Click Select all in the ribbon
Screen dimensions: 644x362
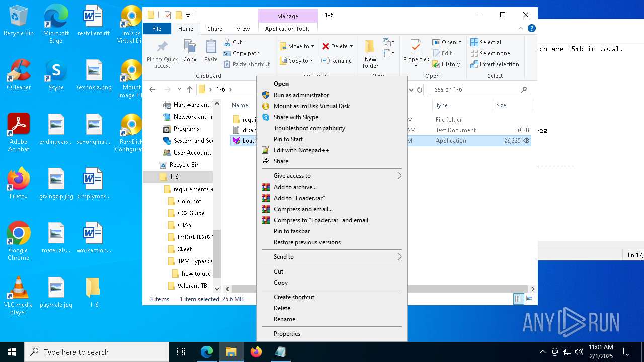coord(487,42)
